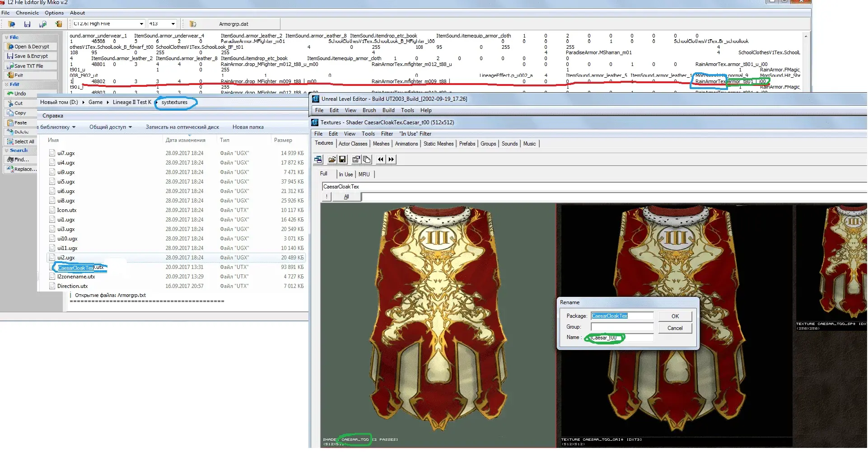Select the ui7.ugx file icon
868x452 pixels.
tap(52, 153)
